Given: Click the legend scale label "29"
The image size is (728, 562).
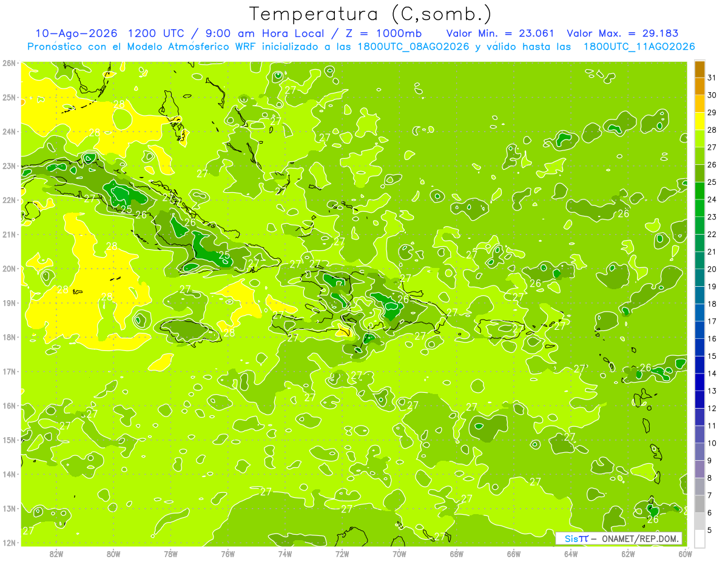Looking at the screenshot, I should coord(712,113).
